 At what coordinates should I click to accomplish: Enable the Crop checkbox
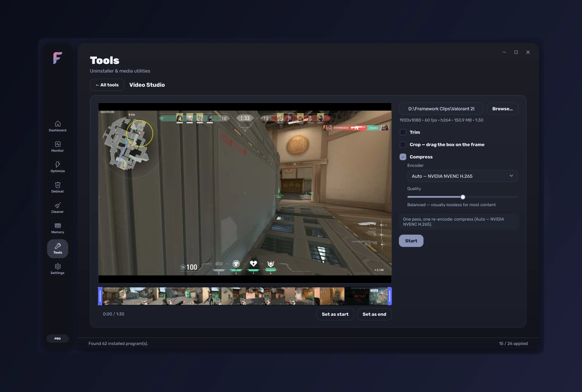click(403, 144)
